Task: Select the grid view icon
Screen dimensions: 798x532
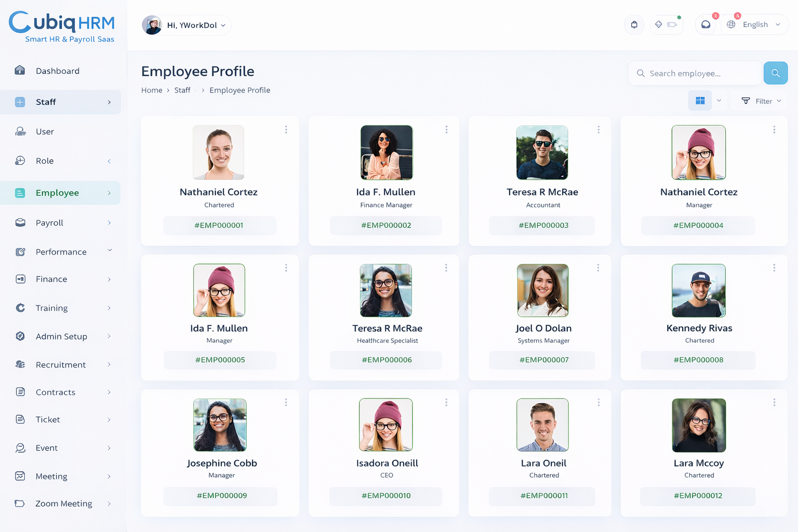Action: (700, 101)
